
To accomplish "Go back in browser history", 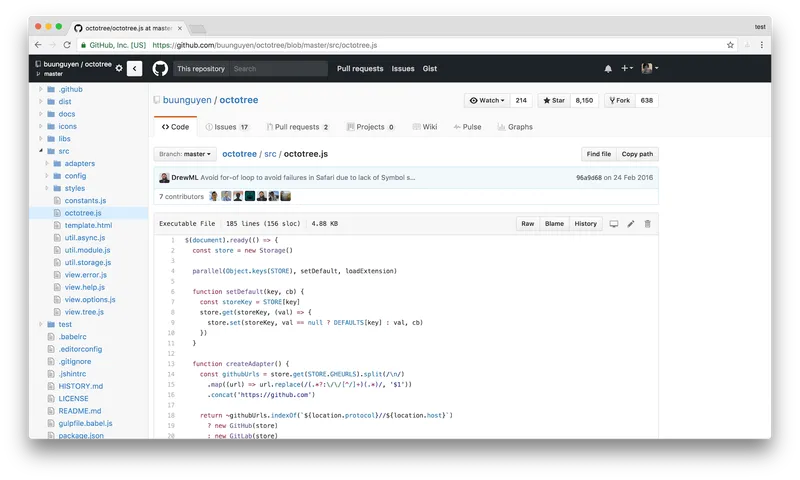I will tap(38, 45).
